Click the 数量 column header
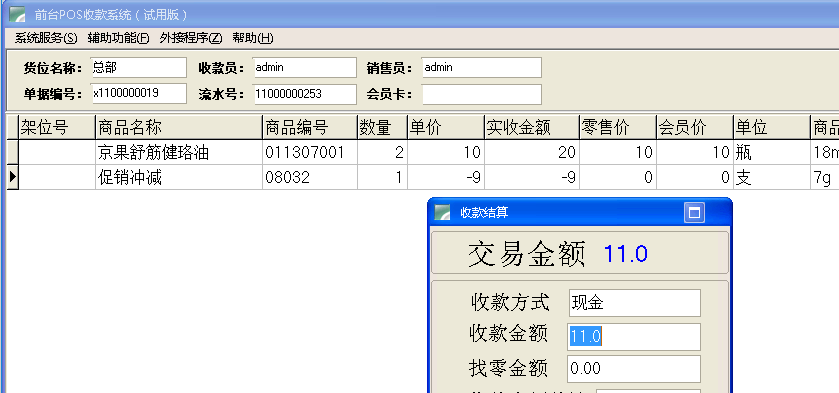The height and width of the screenshot is (393, 839). click(382, 127)
